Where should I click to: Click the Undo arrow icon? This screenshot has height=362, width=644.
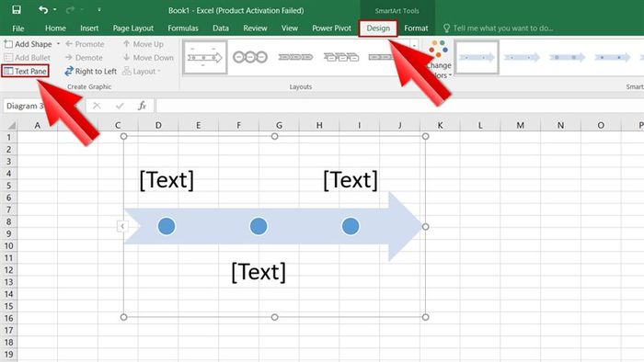[43, 9]
